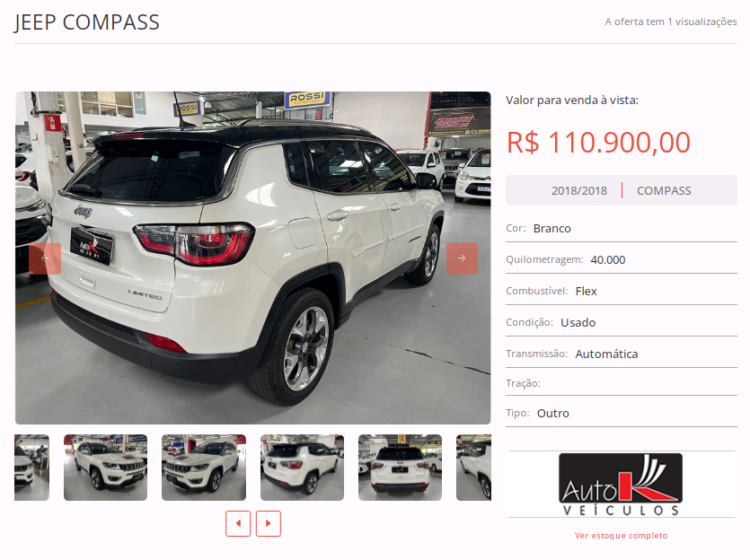This screenshot has height=560, width=750.
Task: Click the next photo arrow on main image
Action: (x=462, y=258)
